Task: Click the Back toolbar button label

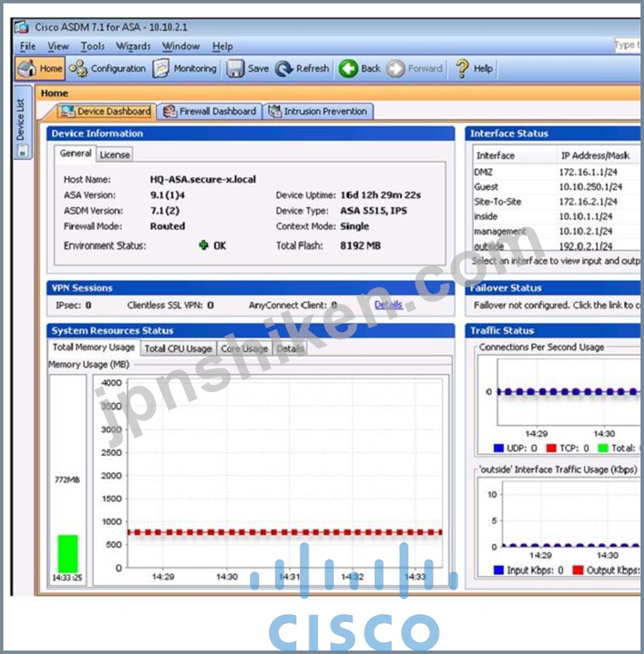Action: (x=370, y=68)
